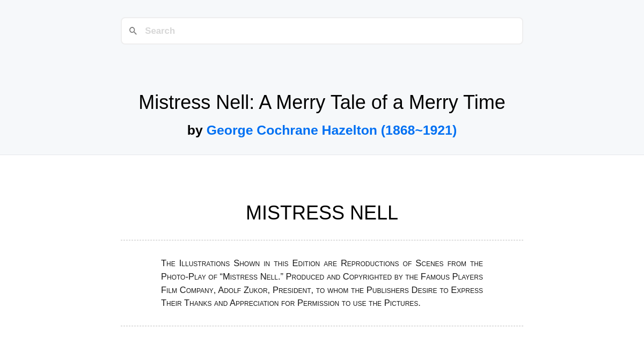The height and width of the screenshot is (337, 644).
Task: Click the dotted divider below the illustration note
Action: pos(322,326)
